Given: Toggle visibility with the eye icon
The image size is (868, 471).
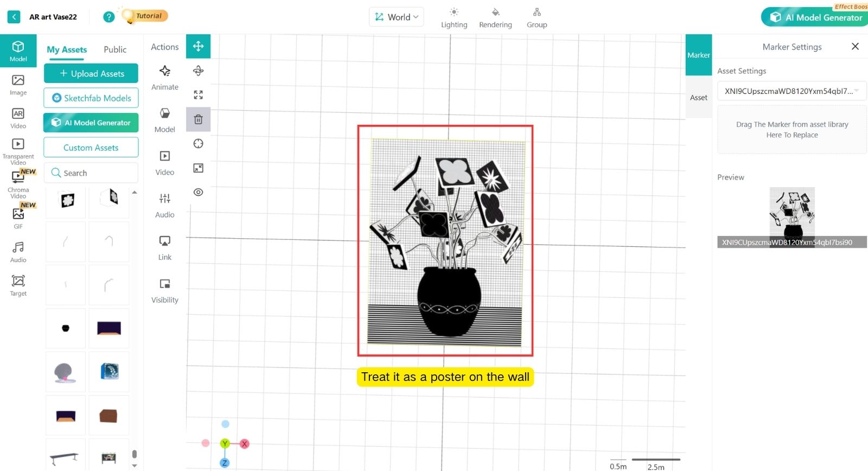Looking at the screenshot, I should pyautogui.click(x=198, y=192).
